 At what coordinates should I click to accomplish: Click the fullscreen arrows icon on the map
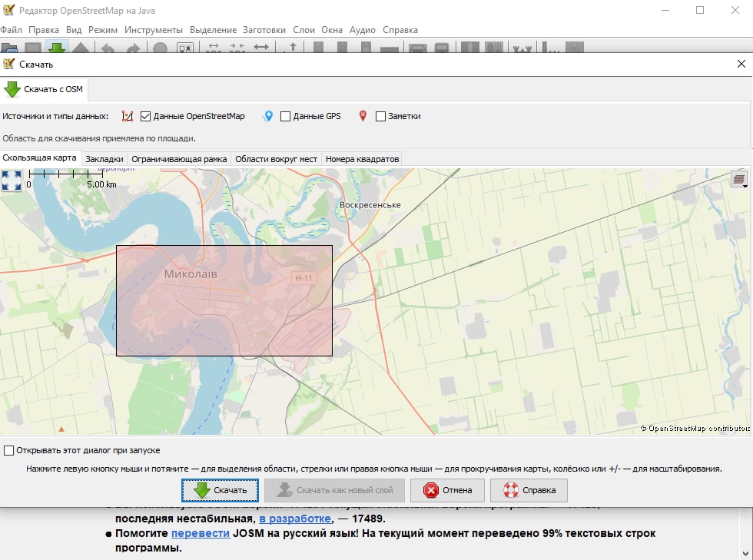pos(11,181)
